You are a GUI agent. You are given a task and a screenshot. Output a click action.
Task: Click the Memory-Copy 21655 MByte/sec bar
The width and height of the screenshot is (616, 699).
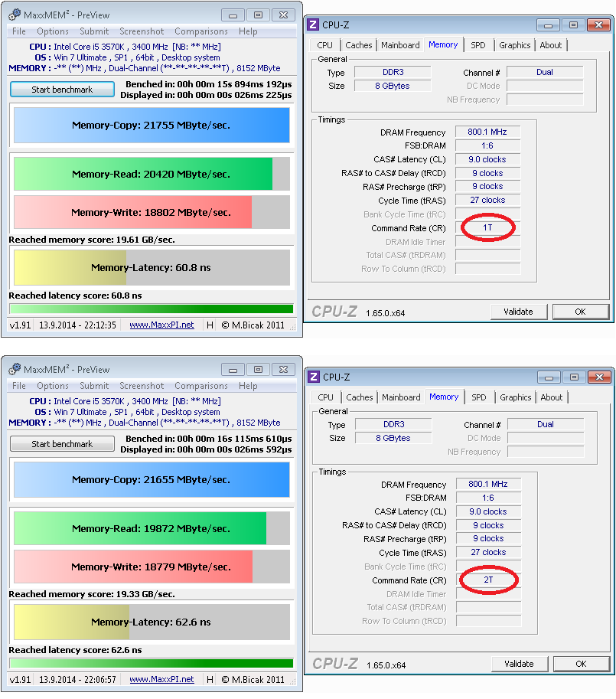(152, 480)
